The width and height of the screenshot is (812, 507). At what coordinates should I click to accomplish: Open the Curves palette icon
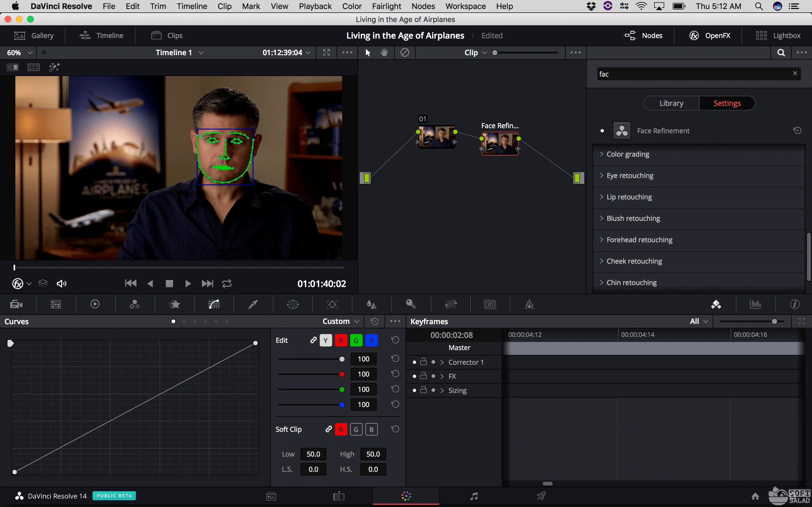point(214,304)
